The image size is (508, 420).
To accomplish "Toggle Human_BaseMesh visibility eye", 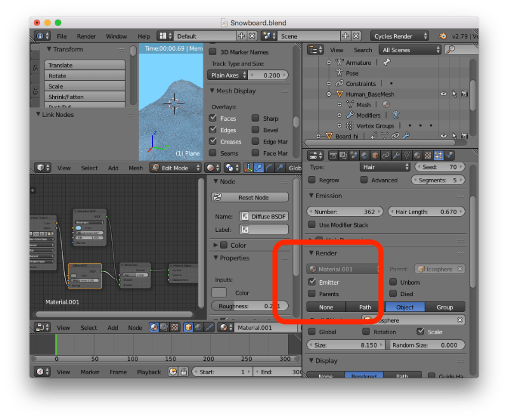I will 444,94.
